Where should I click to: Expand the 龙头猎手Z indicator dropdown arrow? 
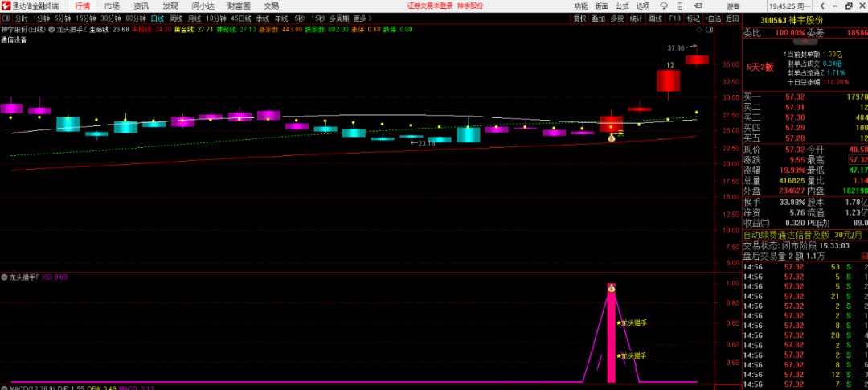pos(52,29)
